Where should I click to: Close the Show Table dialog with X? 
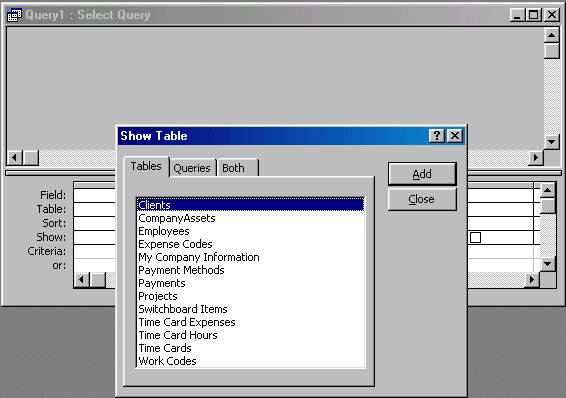pos(455,136)
